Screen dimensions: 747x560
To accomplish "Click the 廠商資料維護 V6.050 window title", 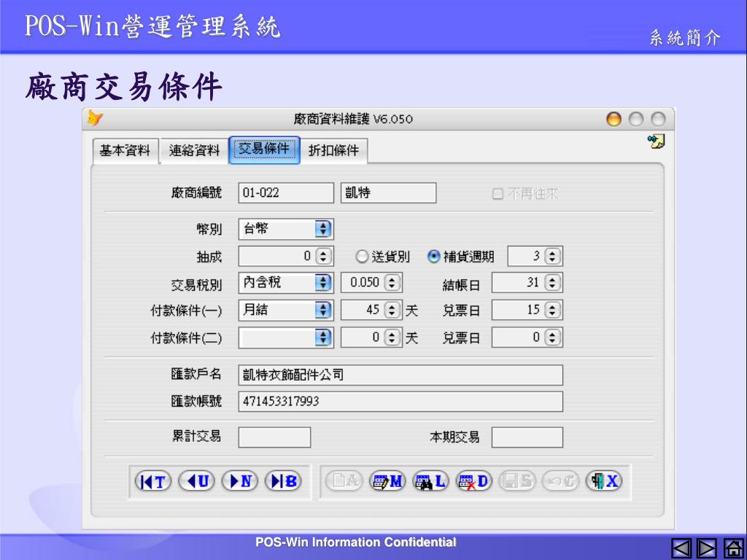I will pos(353,119).
